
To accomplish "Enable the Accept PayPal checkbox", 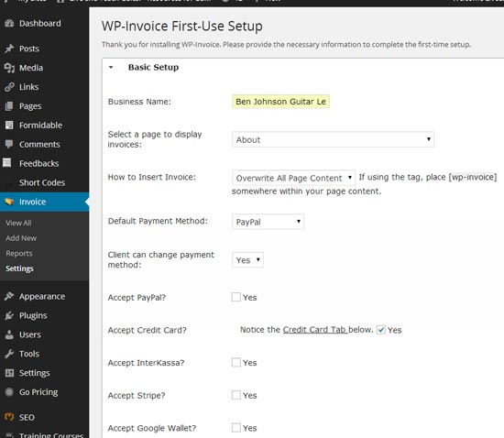I will click(x=236, y=297).
